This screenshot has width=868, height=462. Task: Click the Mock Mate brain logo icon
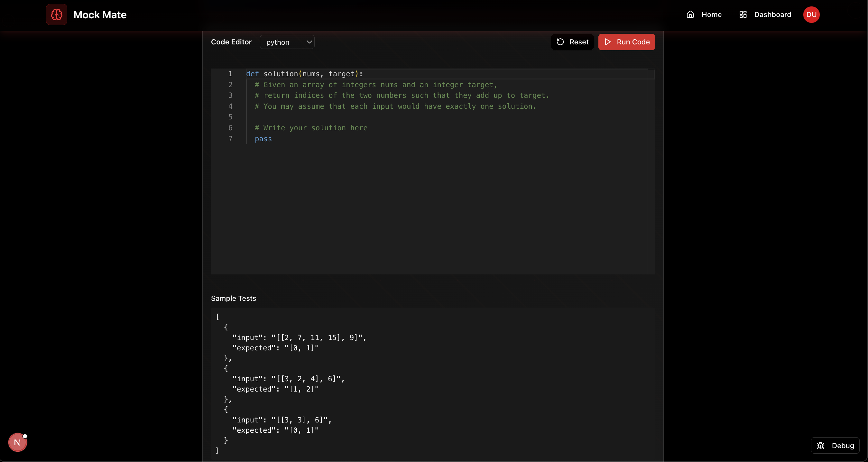coord(56,14)
